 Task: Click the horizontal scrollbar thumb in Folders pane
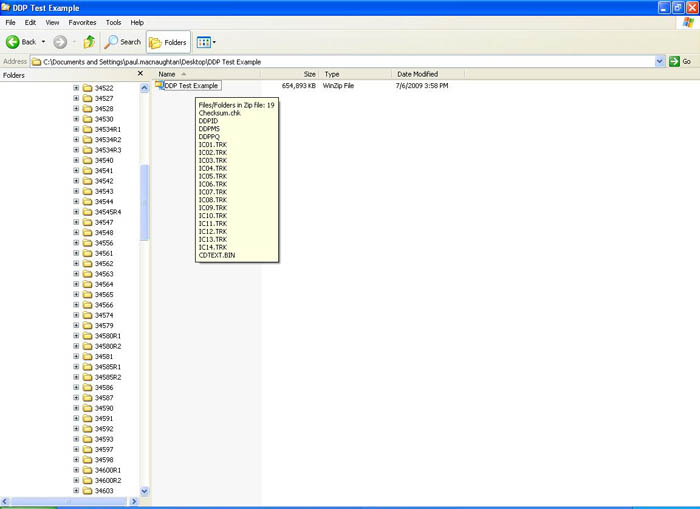[x=69, y=501]
